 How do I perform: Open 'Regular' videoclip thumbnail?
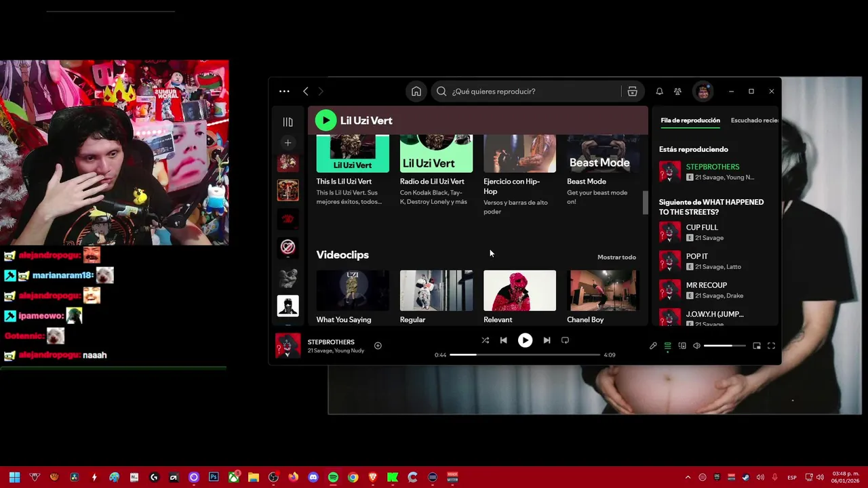tap(436, 290)
